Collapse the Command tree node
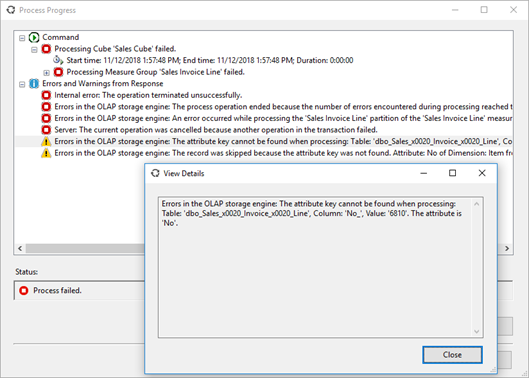 (22, 38)
